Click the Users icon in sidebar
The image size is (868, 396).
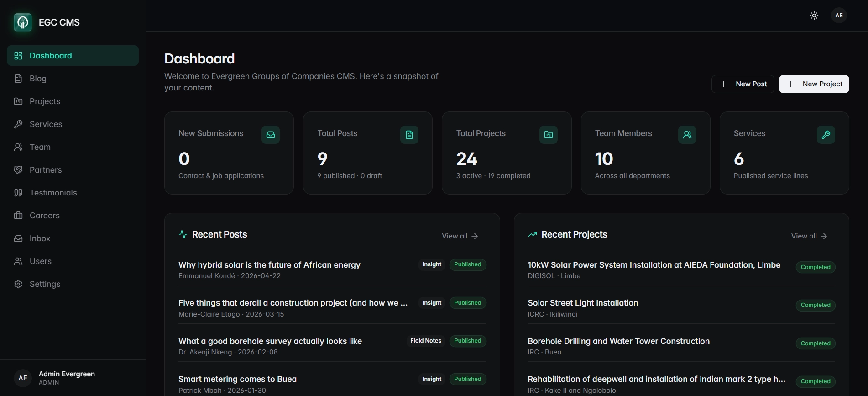pos(18,261)
